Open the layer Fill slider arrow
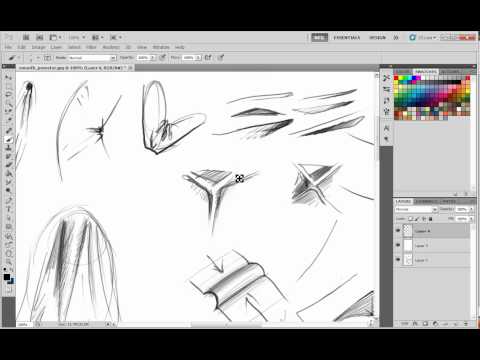 pos(471,219)
